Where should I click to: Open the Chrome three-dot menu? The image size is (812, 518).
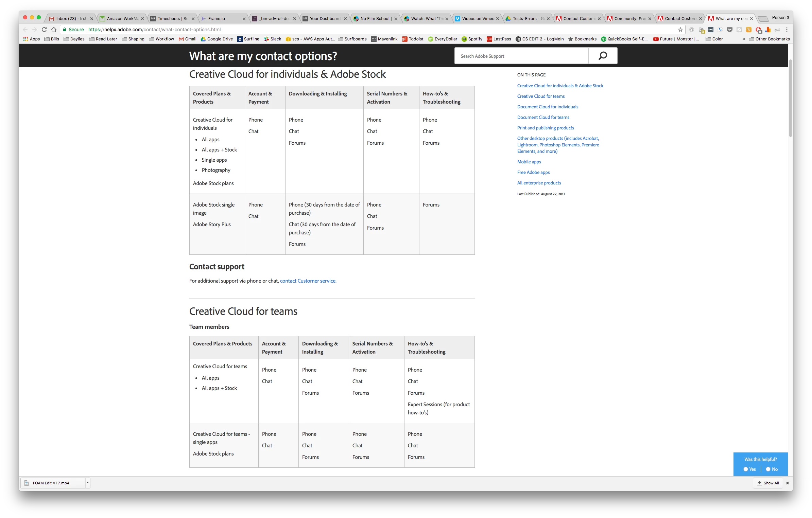coord(787,30)
